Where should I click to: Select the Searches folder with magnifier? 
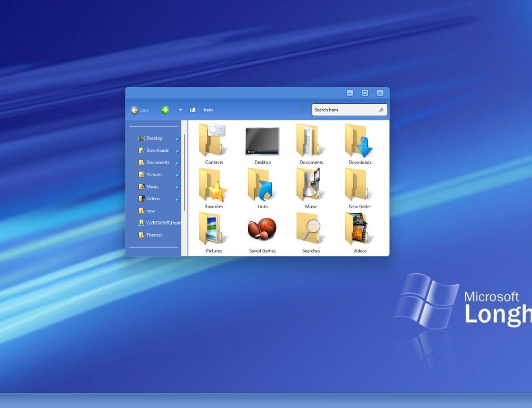click(x=311, y=229)
